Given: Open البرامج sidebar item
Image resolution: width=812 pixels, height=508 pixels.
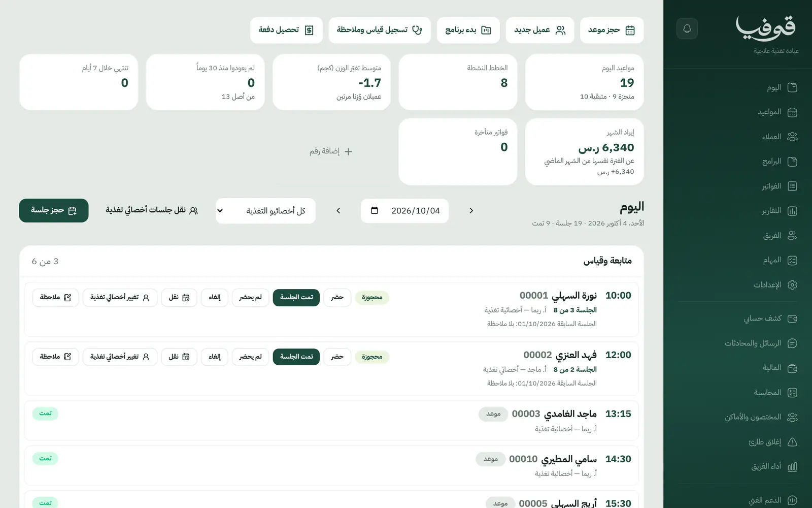Looking at the screenshot, I should pos(737,162).
